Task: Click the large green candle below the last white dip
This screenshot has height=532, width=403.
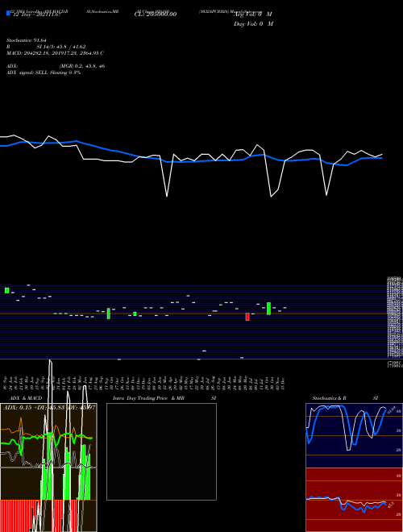Action: 268,309
